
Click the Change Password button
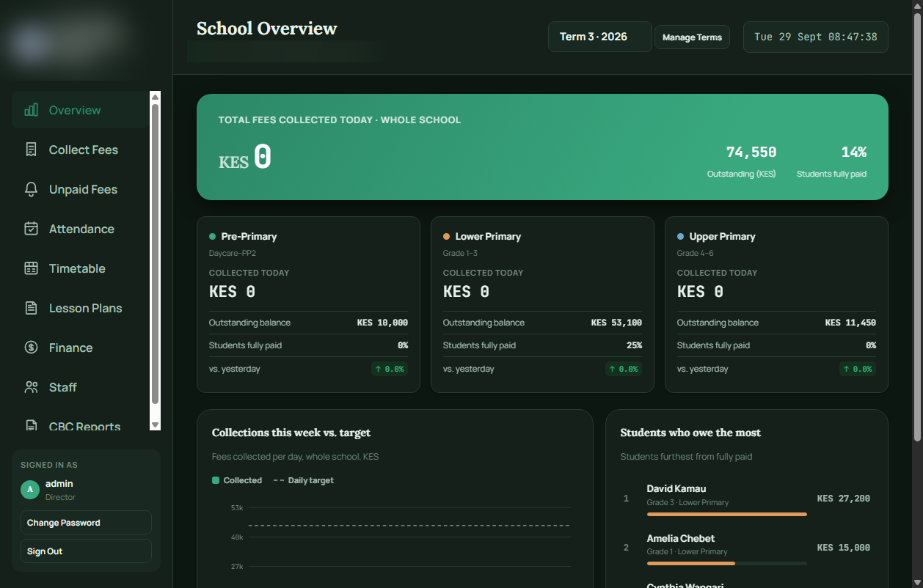[86, 523]
